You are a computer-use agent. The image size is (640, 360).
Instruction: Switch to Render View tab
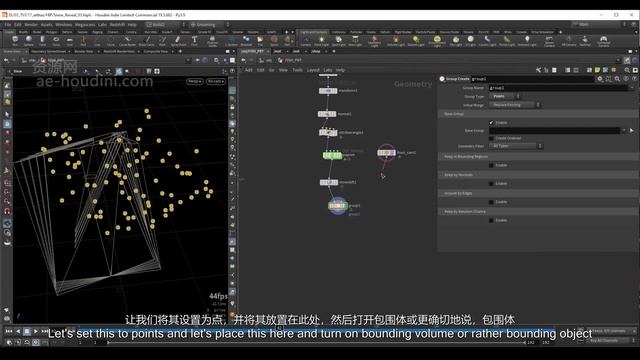[84, 51]
